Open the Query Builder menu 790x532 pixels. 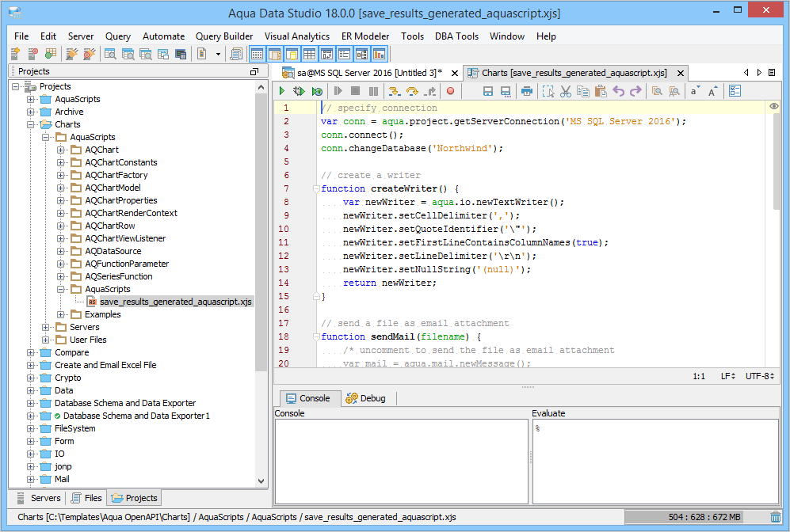[224, 36]
